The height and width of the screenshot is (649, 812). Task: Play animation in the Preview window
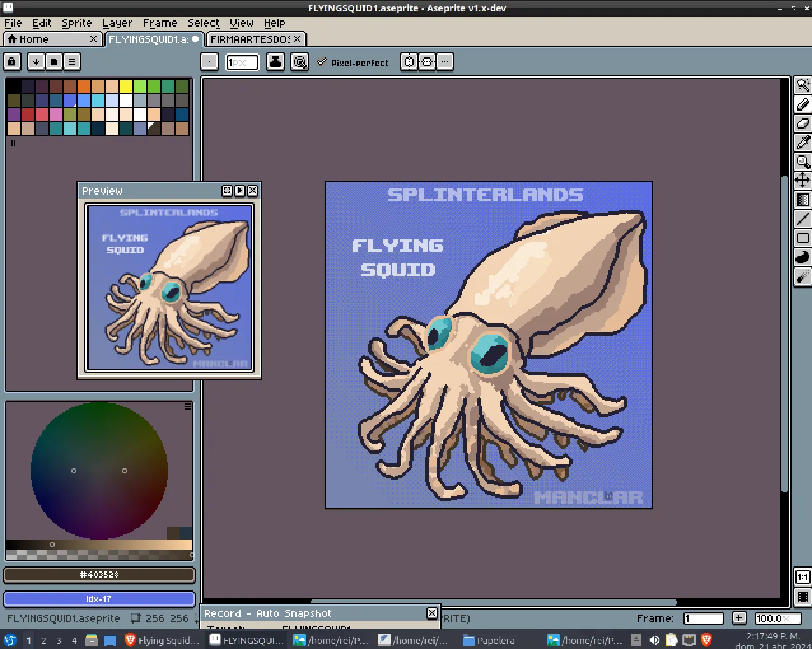[x=240, y=191]
